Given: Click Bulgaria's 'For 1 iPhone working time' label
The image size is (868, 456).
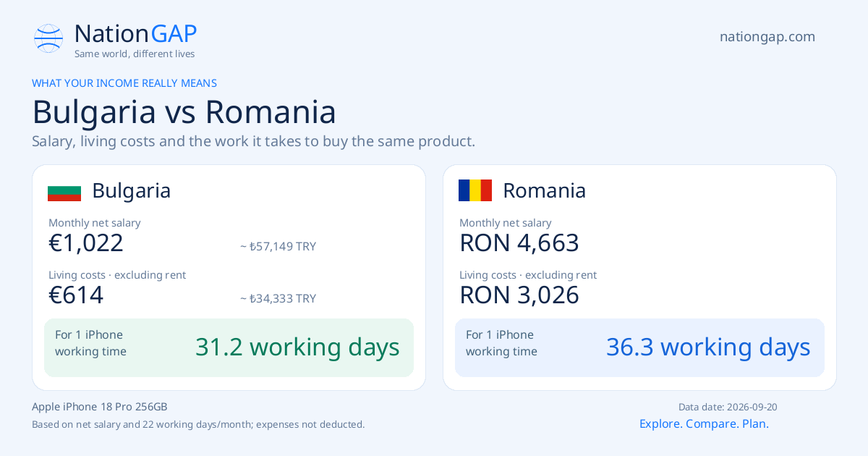Looking at the screenshot, I should [90, 343].
